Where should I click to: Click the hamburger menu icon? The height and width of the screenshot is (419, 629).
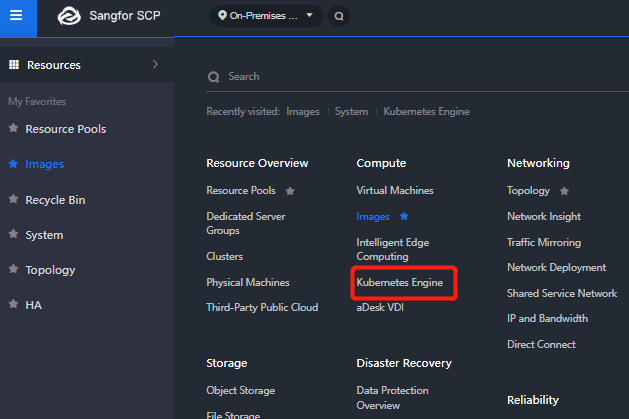(16, 16)
